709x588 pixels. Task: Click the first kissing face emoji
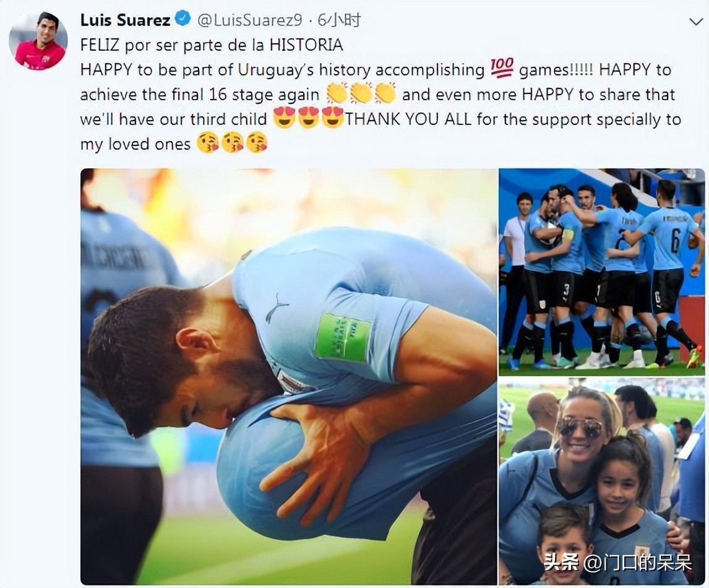pos(208,143)
